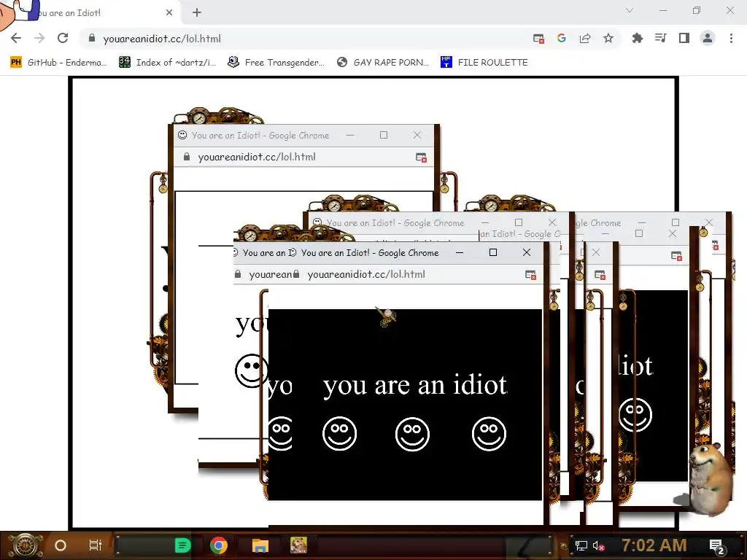
Task: Open File Explorer from the taskbar
Action: [x=260, y=545]
